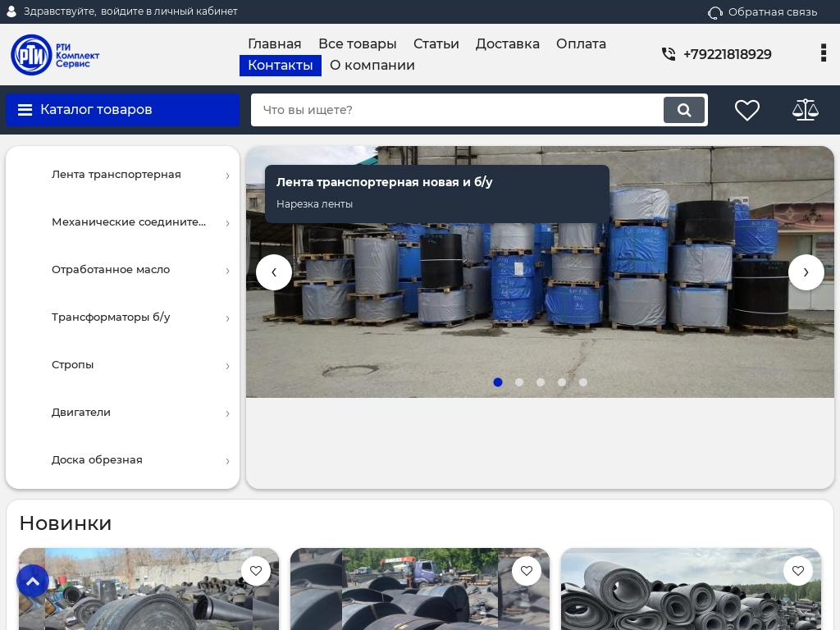Select the second slider dot
Viewport: 840px width, 630px height.
click(x=519, y=382)
